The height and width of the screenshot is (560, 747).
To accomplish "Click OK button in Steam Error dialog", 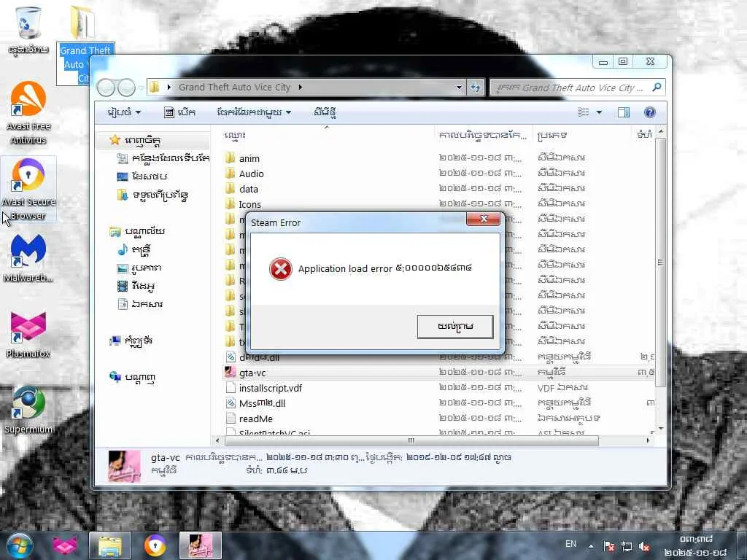I will click(x=455, y=327).
